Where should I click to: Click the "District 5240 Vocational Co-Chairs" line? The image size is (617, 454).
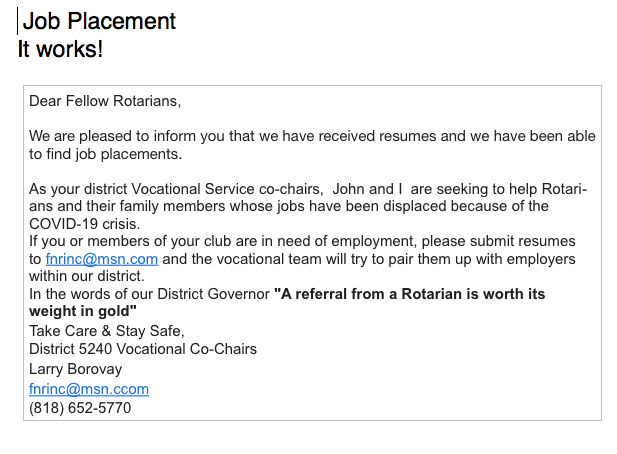[x=143, y=349]
